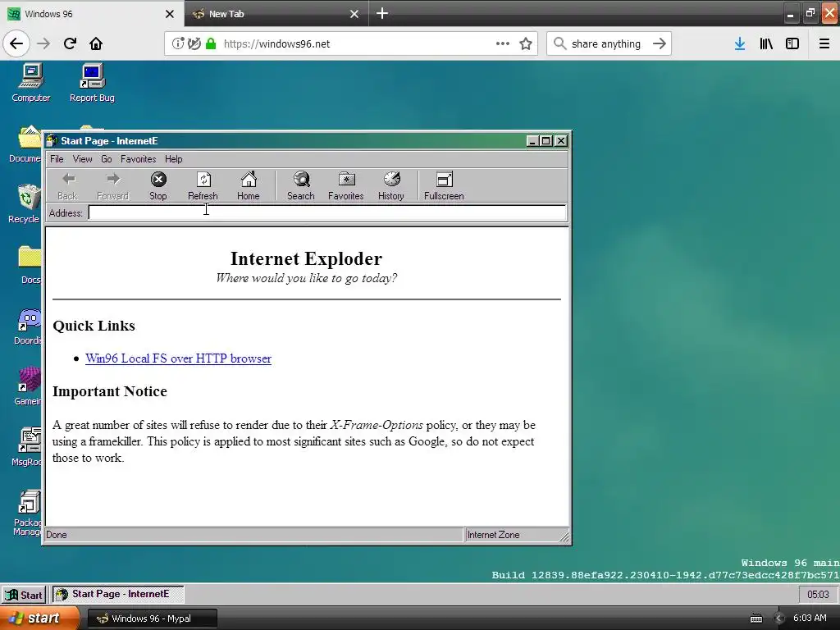840x630 pixels.
Task: Show site information icon in URL bar
Action: click(178, 43)
